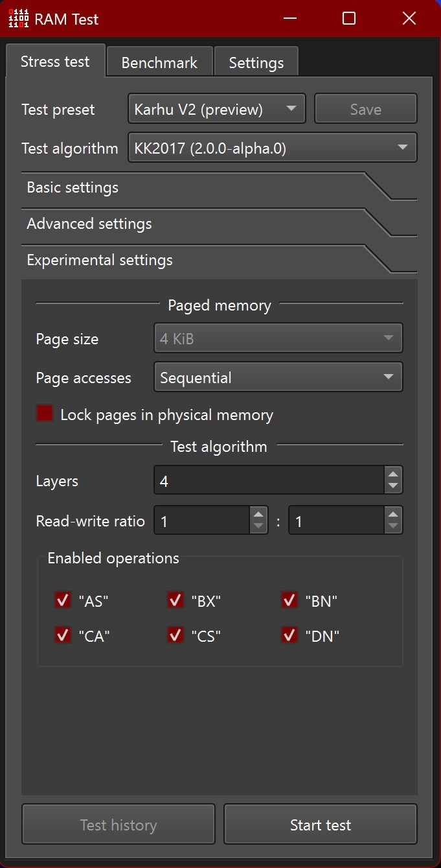Decrease write ratio with down arrow
This screenshot has width=441, height=868.
point(392,526)
